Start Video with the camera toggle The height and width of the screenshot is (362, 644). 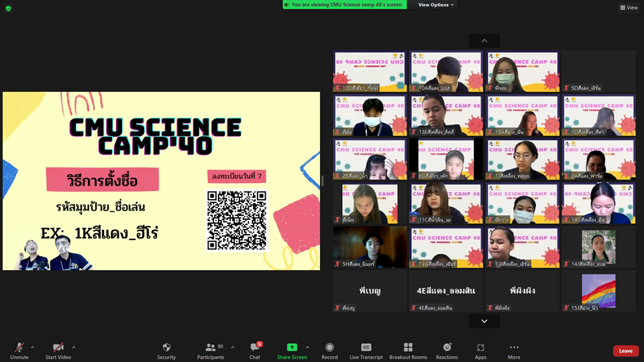58,347
